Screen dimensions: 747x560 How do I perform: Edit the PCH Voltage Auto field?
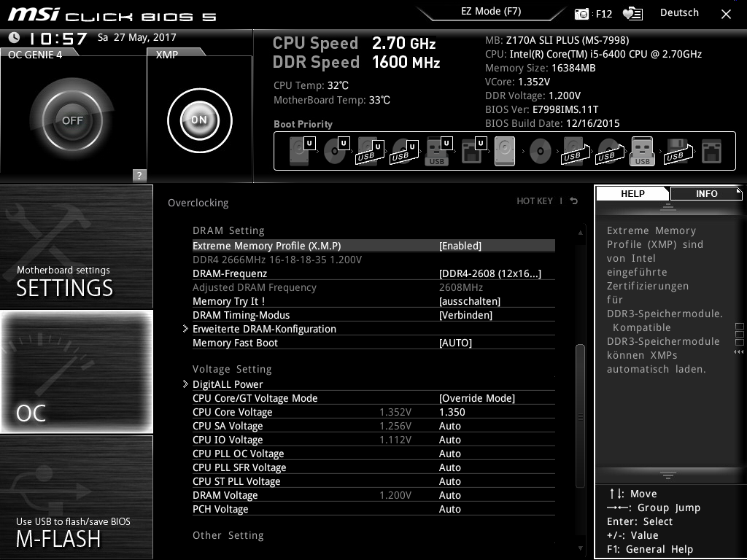449,508
